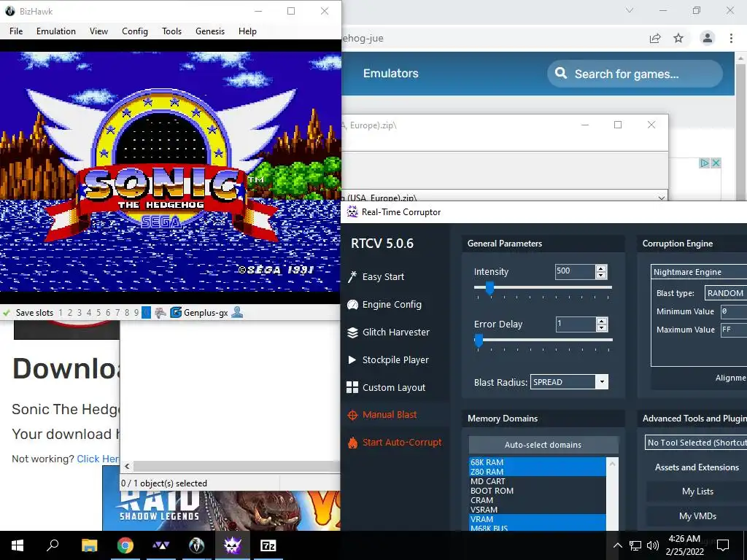Select save slot 1 in BizHawk
The width and height of the screenshot is (747, 560).
[x=61, y=313]
